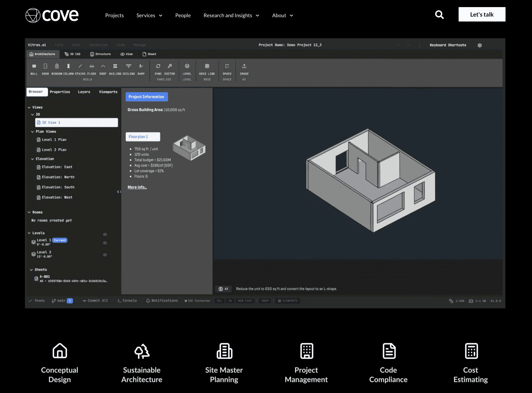Select the Railing tool icon
Screen dimensions: 532x393
tap(115, 66)
